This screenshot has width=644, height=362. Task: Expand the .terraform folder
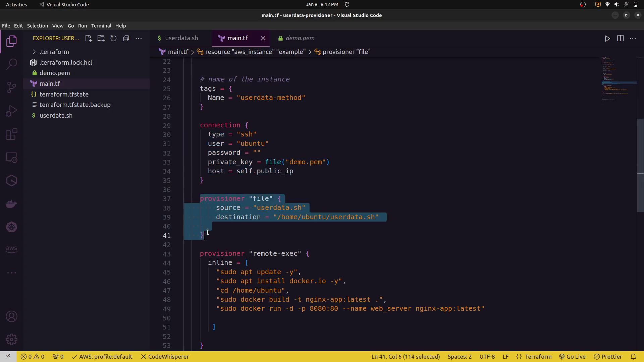[x=54, y=52]
